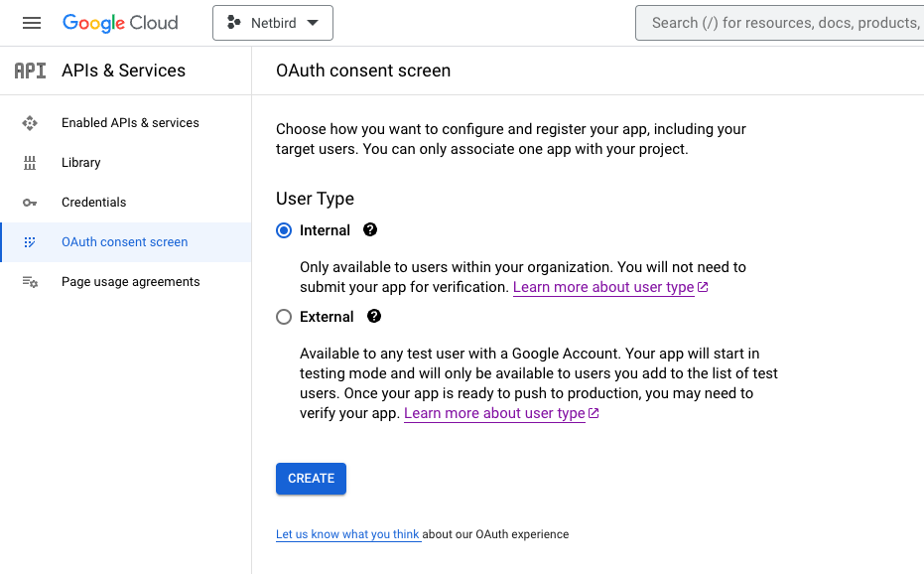
Task: Switch to the Credentials page
Action: point(93,202)
